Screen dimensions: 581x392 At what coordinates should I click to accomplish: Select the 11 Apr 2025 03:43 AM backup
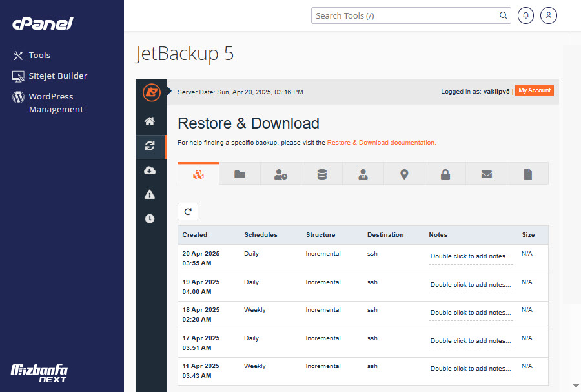pos(363,371)
